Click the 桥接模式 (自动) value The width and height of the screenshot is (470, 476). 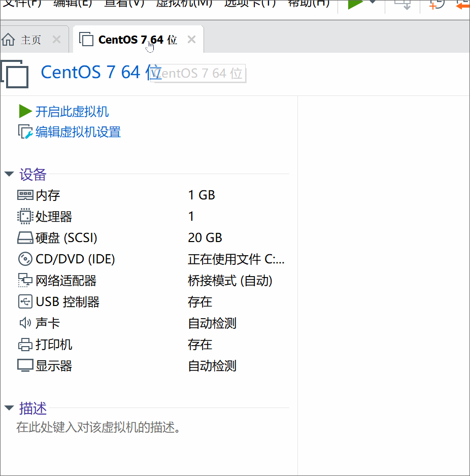point(230,281)
